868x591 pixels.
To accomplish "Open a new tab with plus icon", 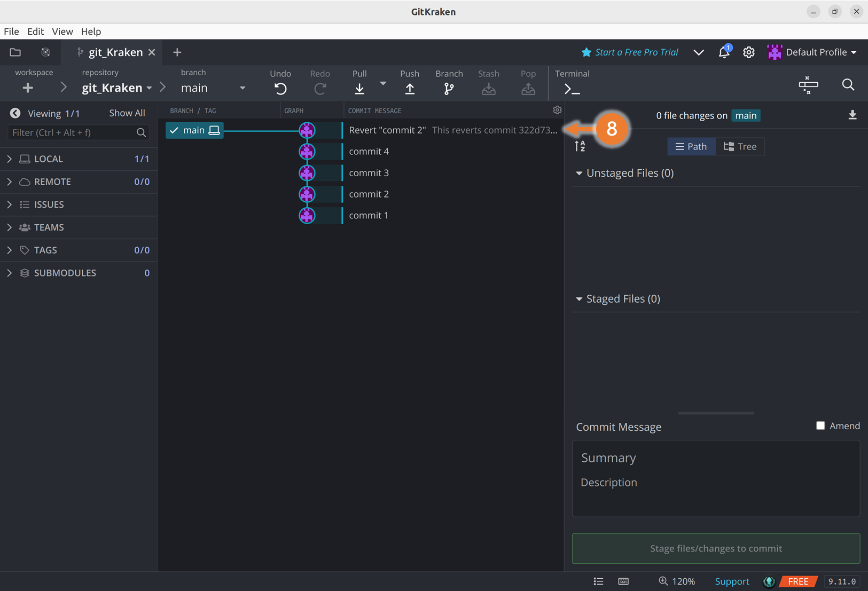I will click(177, 52).
